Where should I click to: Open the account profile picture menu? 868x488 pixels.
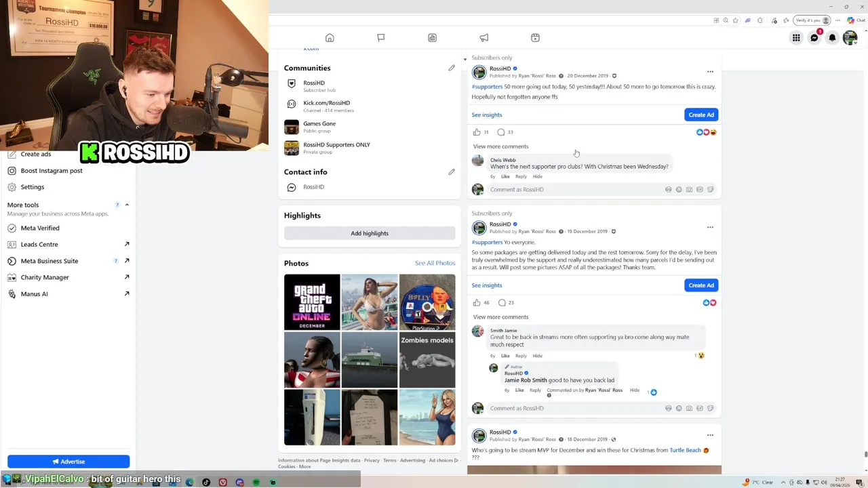850,38
